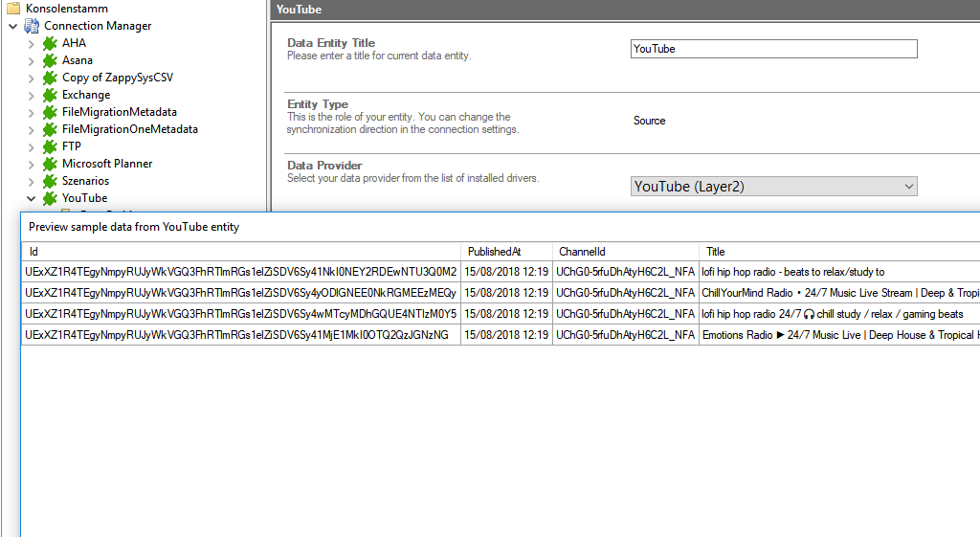Click the green FTP connection icon
Image resolution: width=980 pixels, height=537 pixels.
(50, 146)
